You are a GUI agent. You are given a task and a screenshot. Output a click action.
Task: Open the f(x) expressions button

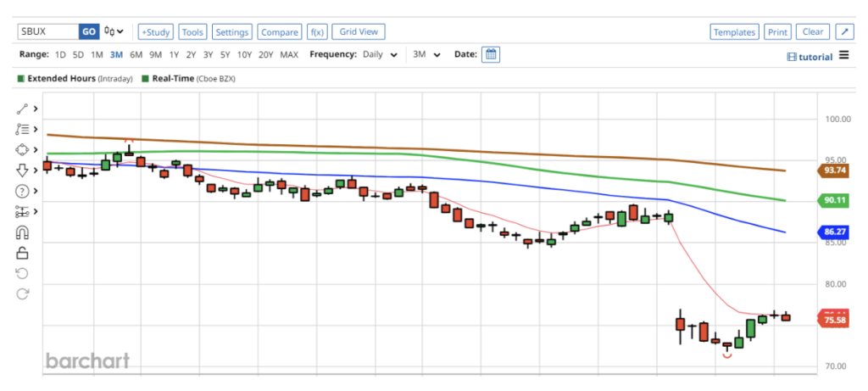coord(317,32)
